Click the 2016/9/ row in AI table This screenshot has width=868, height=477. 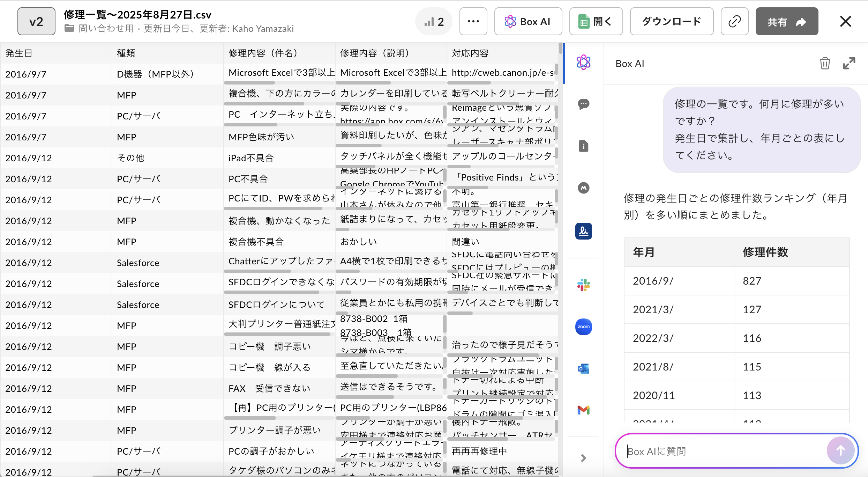[x=736, y=281]
